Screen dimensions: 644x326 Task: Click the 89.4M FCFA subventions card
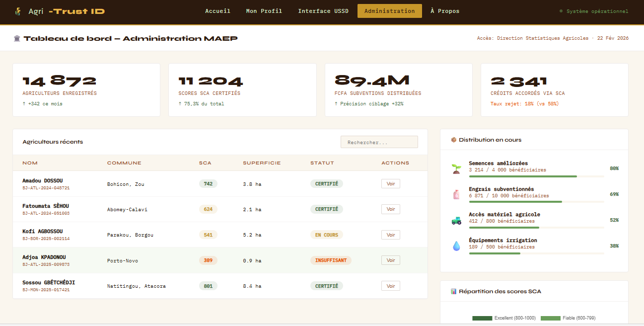(x=399, y=90)
